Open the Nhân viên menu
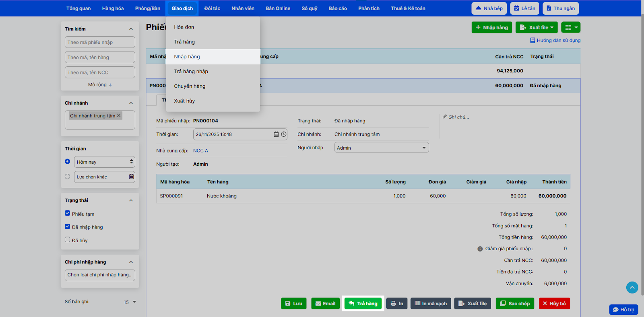This screenshot has height=317, width=644. coord(243,8)
